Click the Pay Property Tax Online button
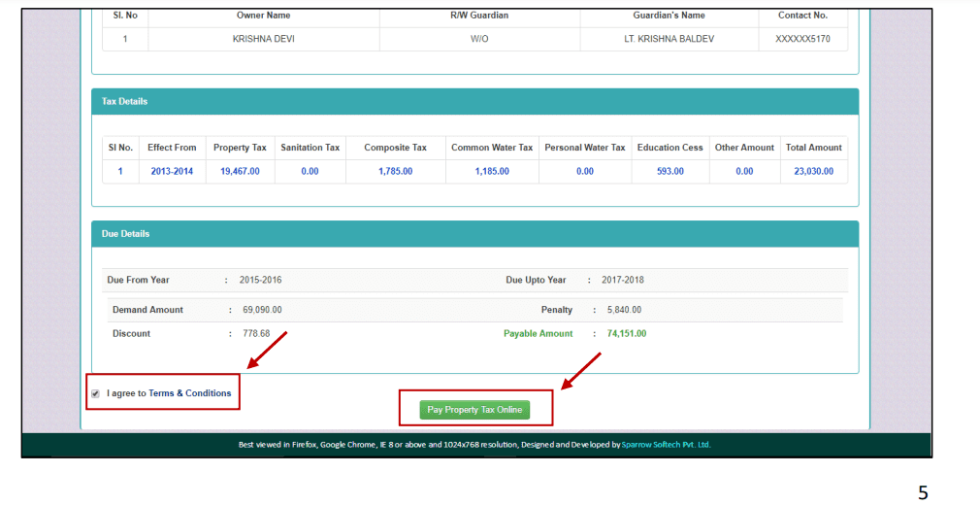Viewport: 980px width, 506px height. pyautogui.click(x=475, y=410)
